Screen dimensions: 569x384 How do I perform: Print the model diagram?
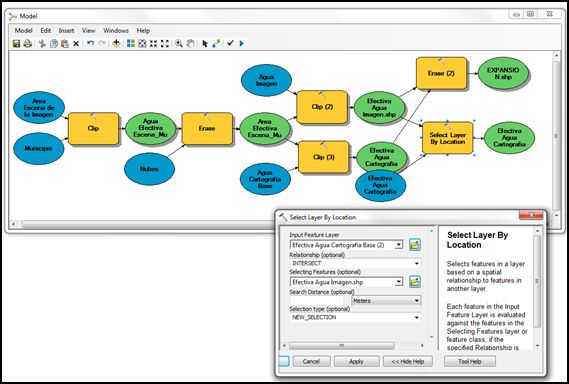pos(28,44)
